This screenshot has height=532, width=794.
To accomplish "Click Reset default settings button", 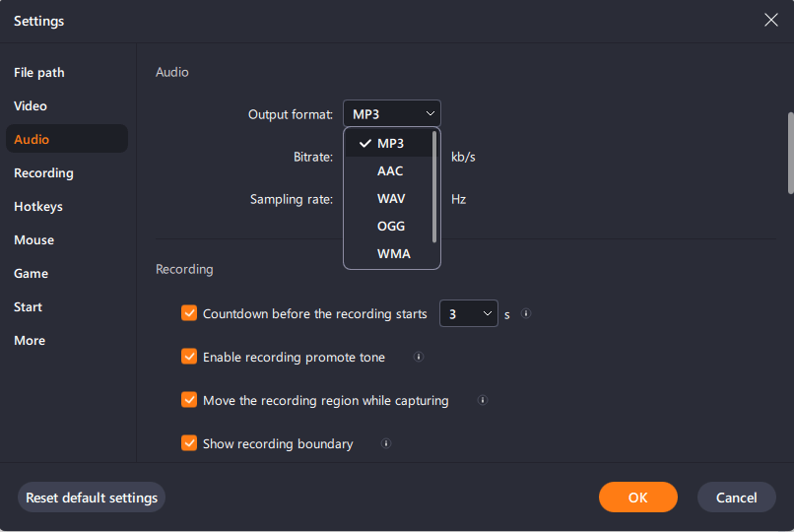I will click(x=92, y=498).
